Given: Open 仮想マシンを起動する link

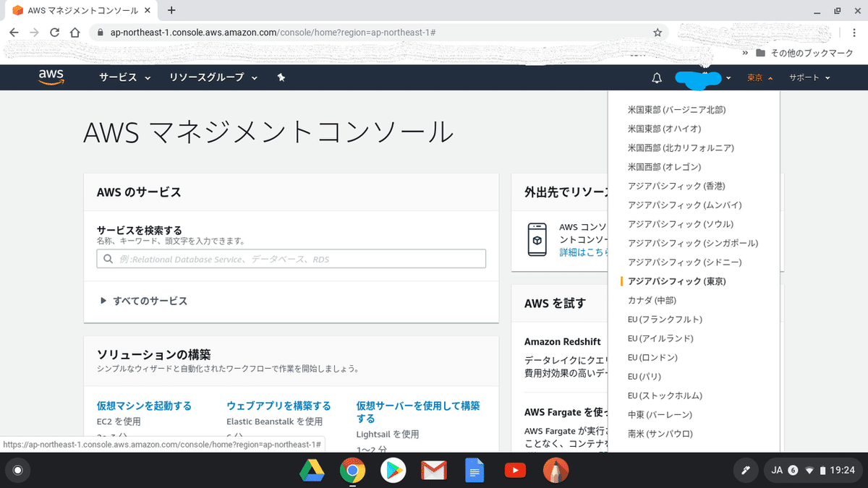Looking at the screenshot, I should tap(144, 406).
